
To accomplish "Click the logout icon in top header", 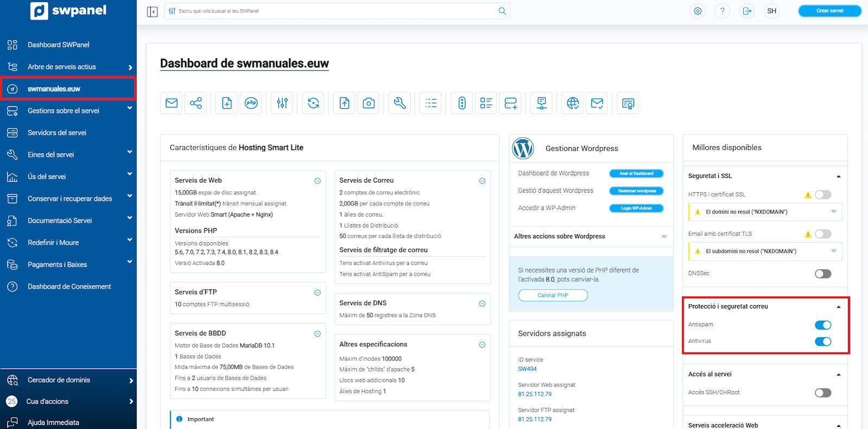I will pos(747,11).
